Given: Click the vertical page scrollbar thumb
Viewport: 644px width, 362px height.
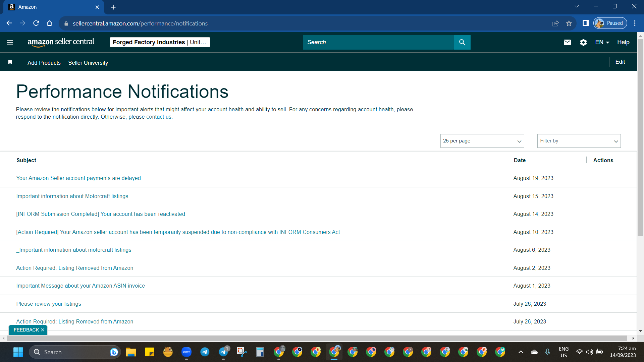Looking at the screenshot, I should coord(640,137).
